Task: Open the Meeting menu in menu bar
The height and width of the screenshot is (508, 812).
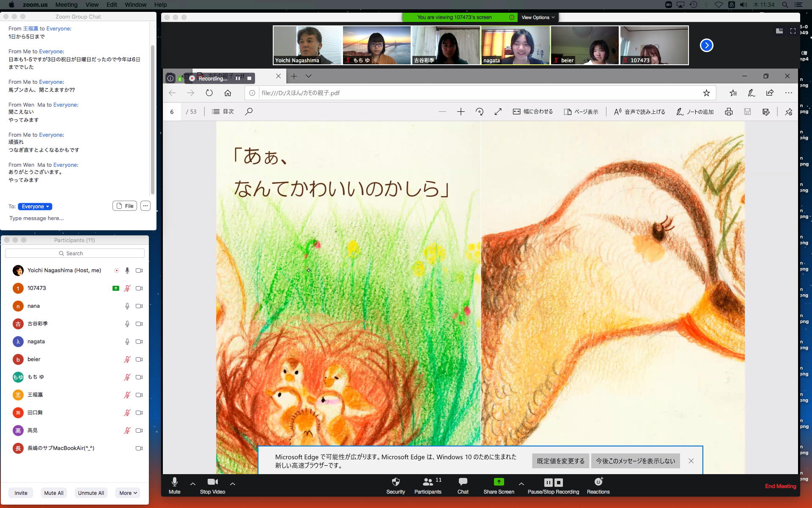Action: coord(66,5)
